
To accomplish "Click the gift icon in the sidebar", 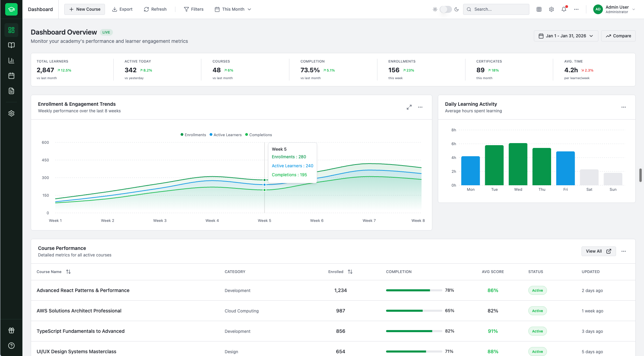I will pyautogui.click(x=11, y=330).
